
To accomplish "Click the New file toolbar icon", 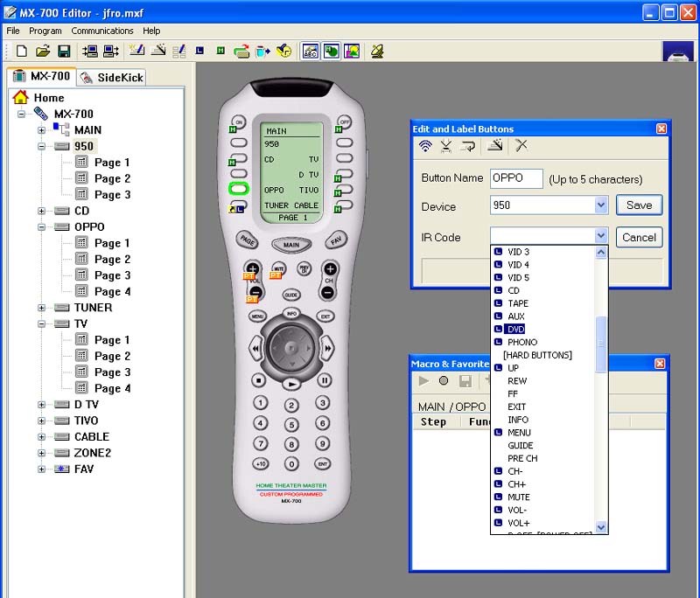I will (21, 52).
